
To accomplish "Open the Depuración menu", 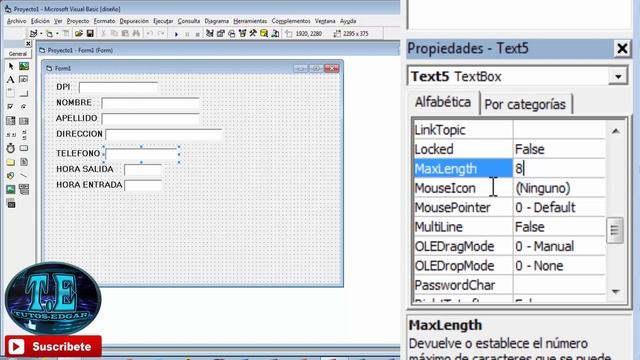I will pyautogui.click(x=134, y=21).
